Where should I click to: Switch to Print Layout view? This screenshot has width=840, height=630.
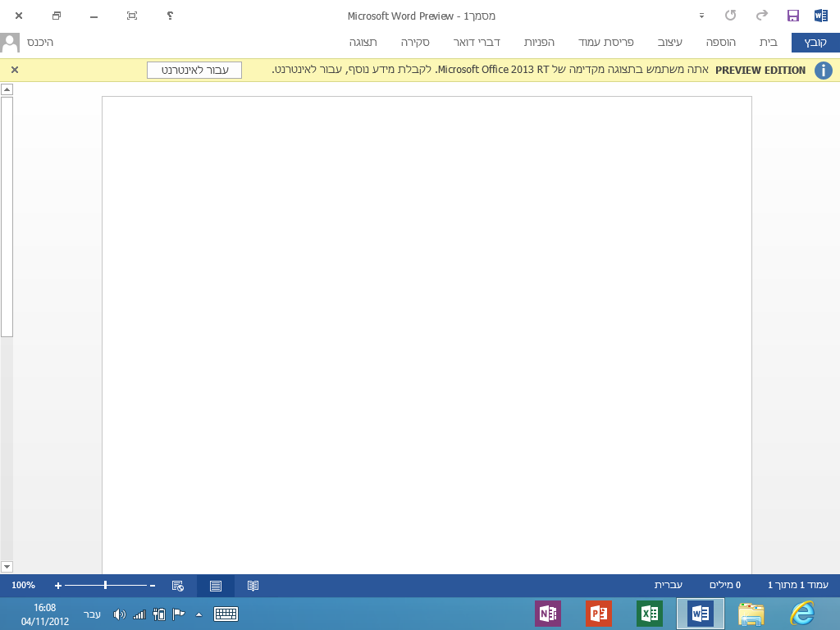(216, 586)
